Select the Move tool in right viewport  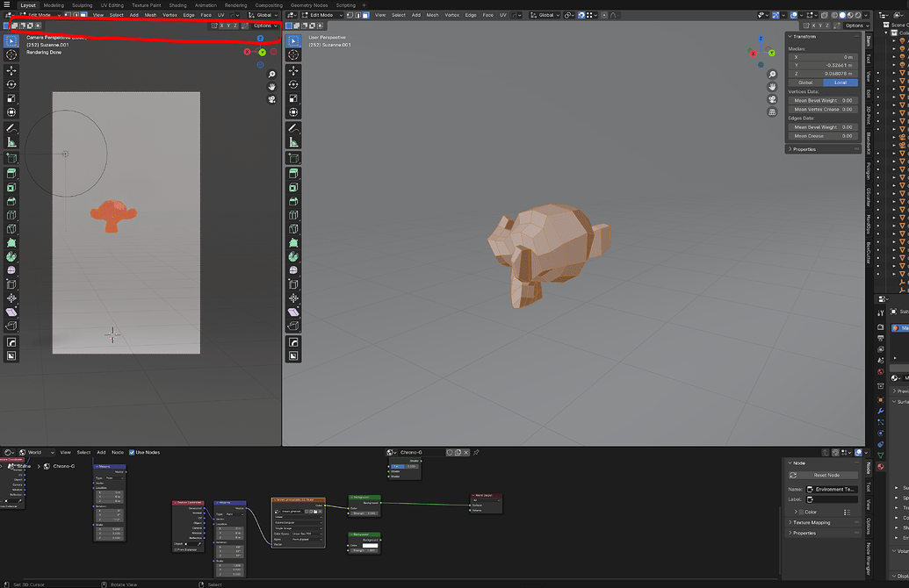293,71
